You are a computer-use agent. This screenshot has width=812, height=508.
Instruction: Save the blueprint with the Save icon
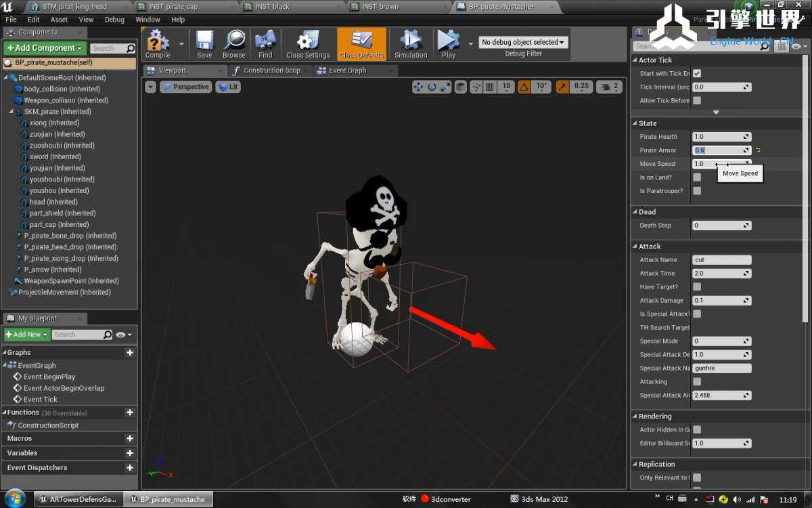(204, 44)
